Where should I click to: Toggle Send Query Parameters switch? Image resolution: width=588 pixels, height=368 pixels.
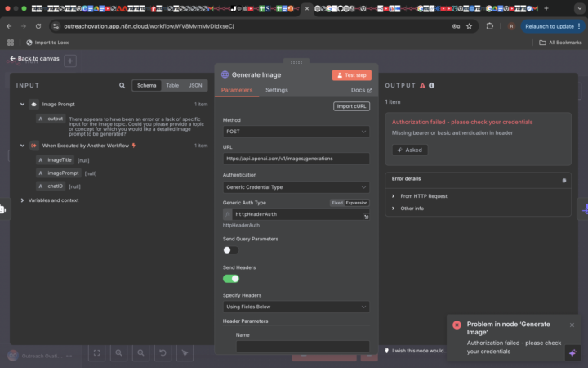(230, 250)
